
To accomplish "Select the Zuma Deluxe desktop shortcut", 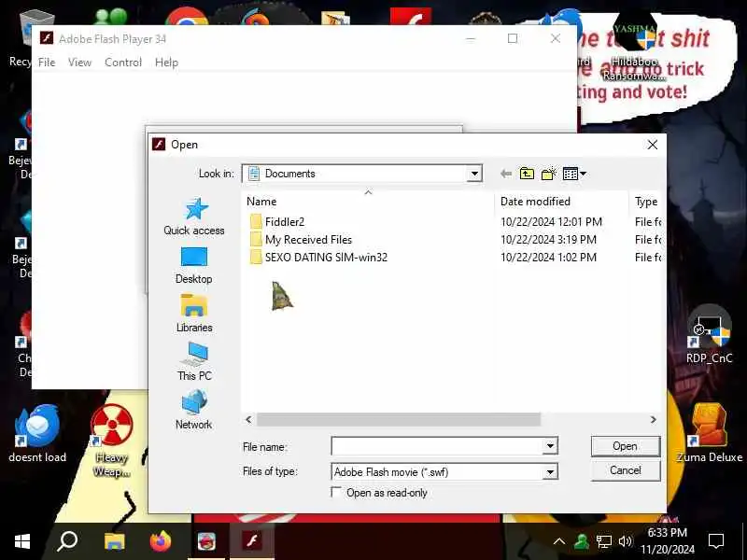I will click(710, 433).
